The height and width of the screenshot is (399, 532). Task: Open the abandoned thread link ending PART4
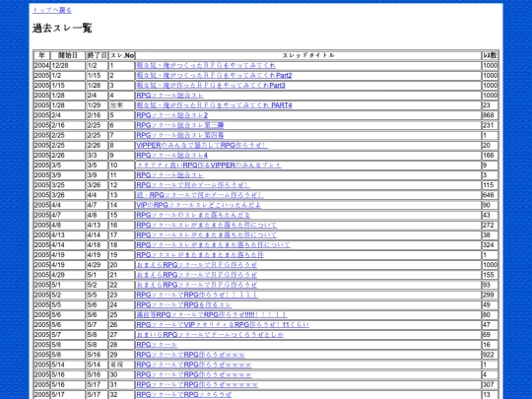pyautogui.click(x=214, y=105)
